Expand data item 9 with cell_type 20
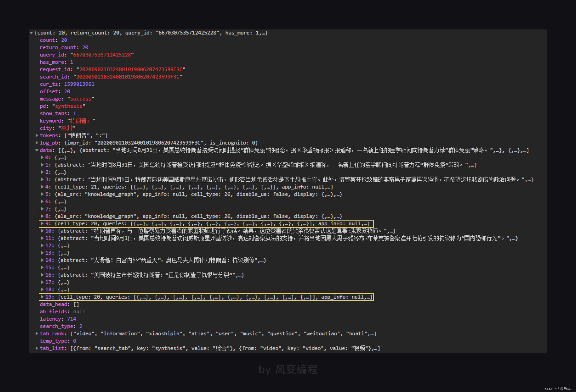This screenshot has height=392, width=576. point(42,223)
